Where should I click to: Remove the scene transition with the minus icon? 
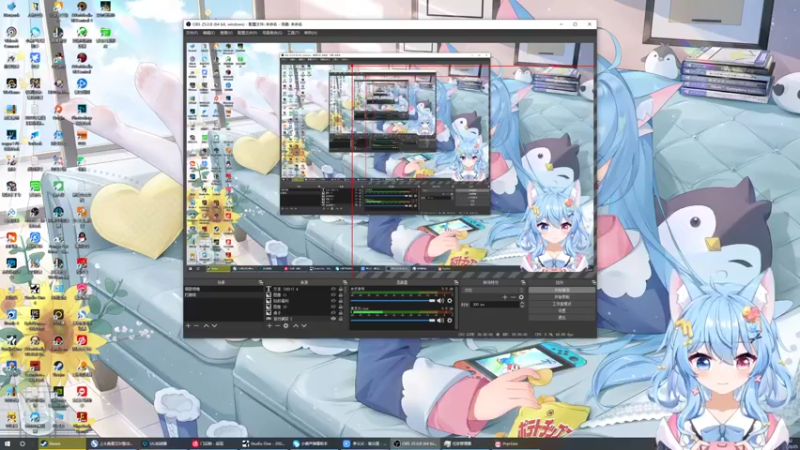pyautogui.click(x=513, y=297)
